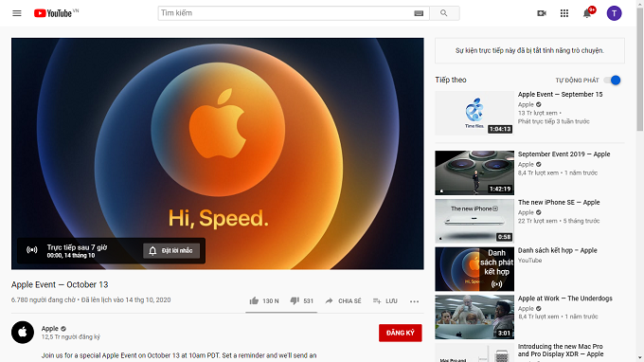Open the notifications bell
Viewport: 644px width, 362px height.
pos(587,13)
